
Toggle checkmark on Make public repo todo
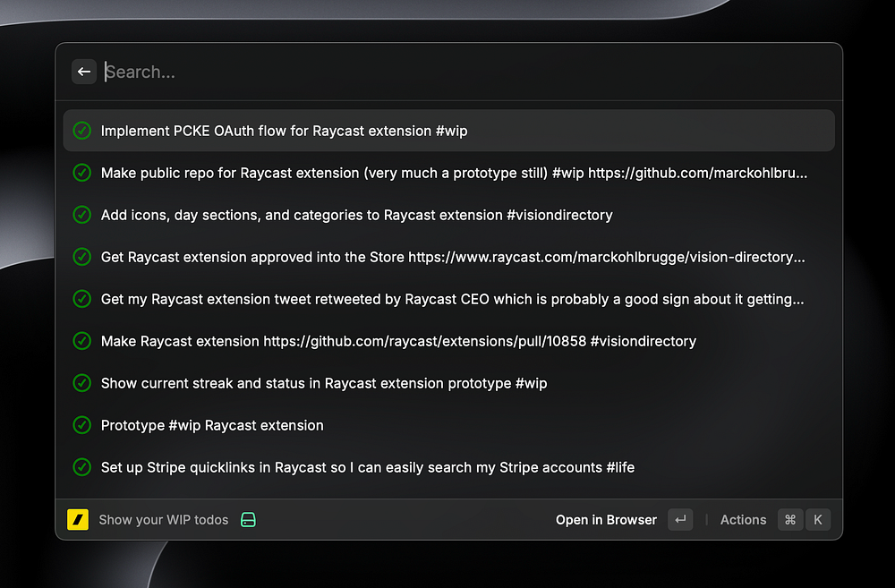point(82,173)
